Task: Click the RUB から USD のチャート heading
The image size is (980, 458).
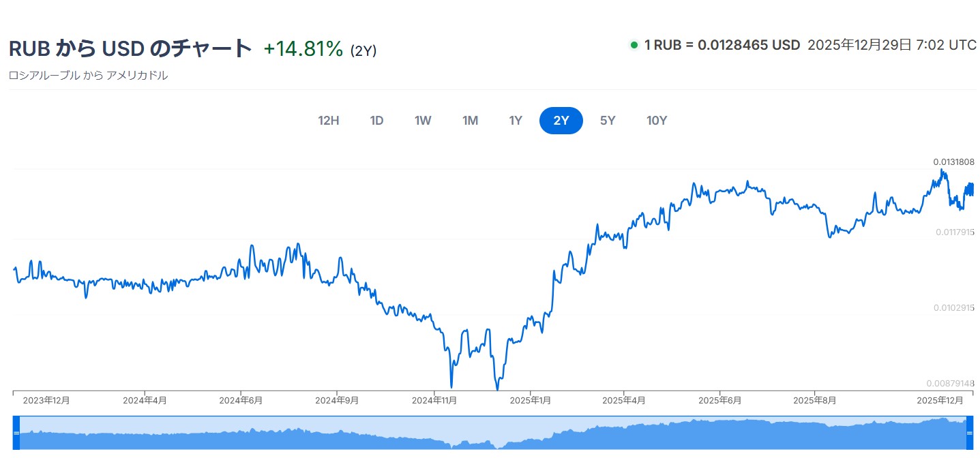Action: click(x=130, y=48)
